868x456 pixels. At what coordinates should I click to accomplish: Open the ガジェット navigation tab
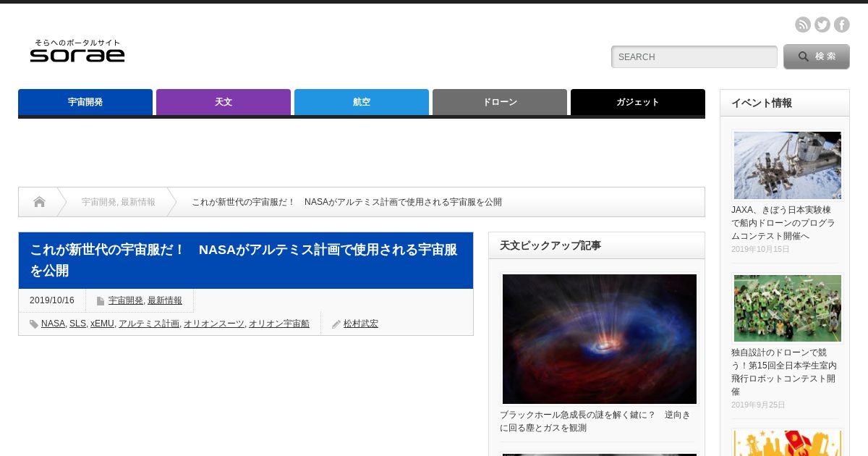[x=638, y=102]
